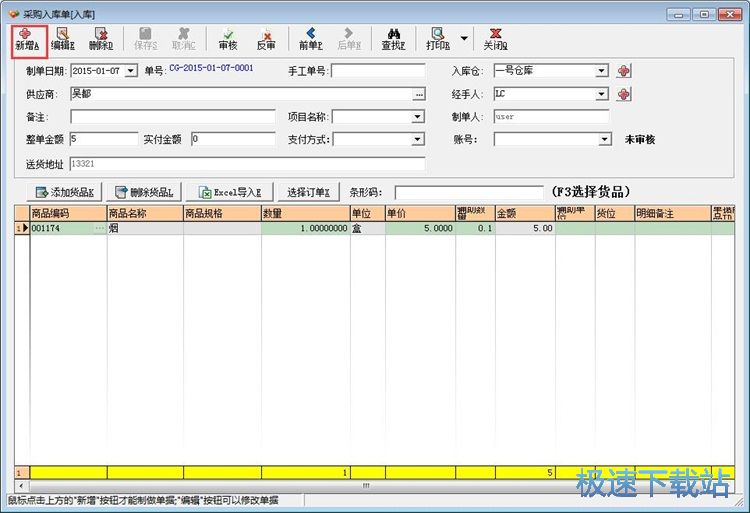Click the 添加货品 button
Screen dimensions: 750x513
click(x=64, y=192)
